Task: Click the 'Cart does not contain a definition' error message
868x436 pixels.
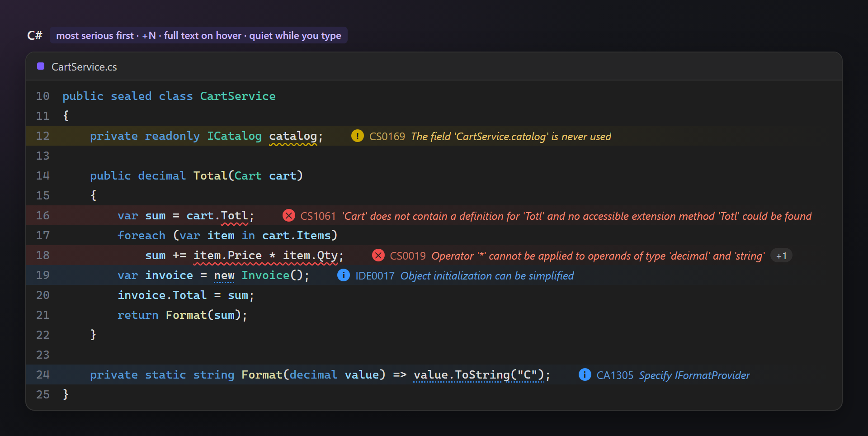Action: pos(577,216)
